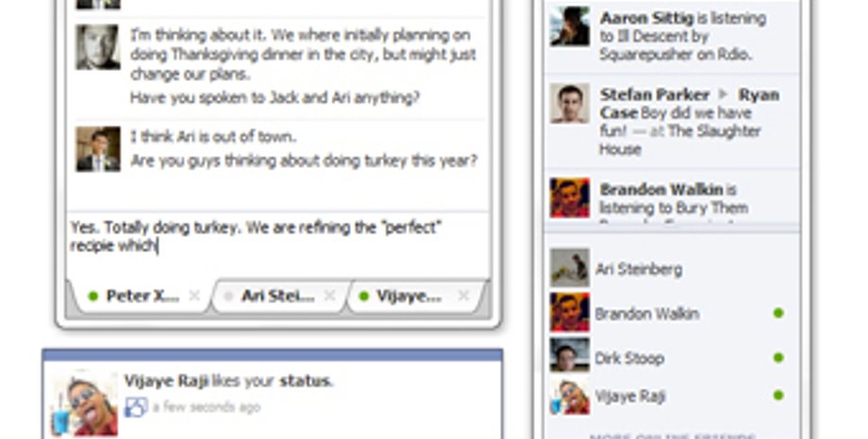Close the Peter X chat tab

pyautogui.click(x=193, y=296)
